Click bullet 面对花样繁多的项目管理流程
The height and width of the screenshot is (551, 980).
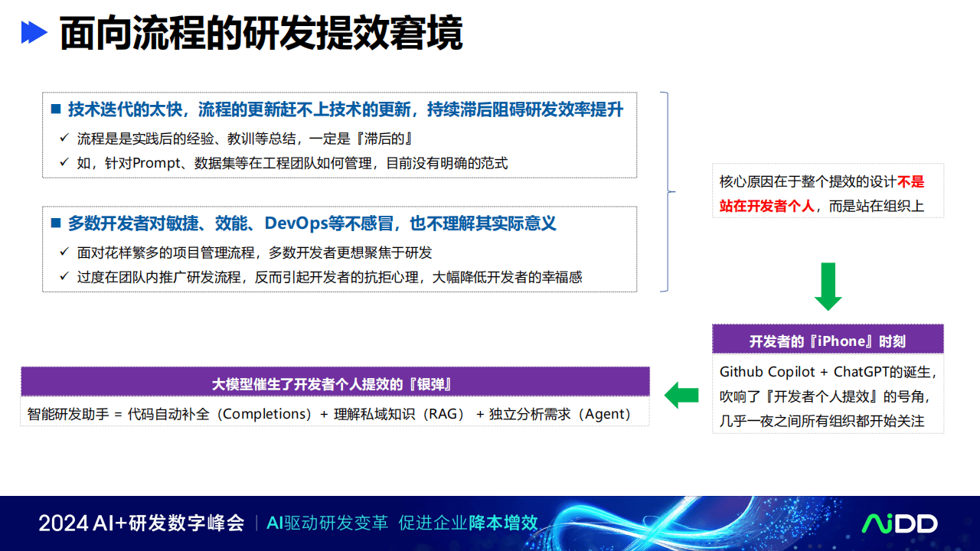point(255,253)
